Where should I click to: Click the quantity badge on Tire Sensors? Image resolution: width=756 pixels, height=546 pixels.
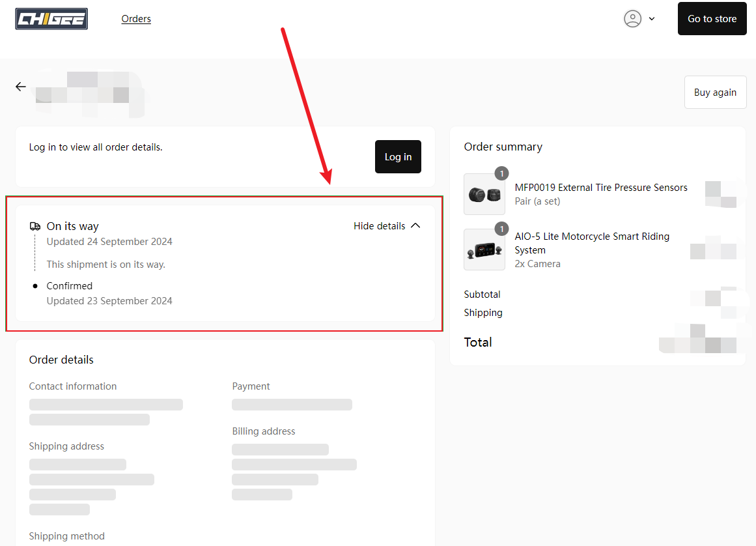[501, 174]
